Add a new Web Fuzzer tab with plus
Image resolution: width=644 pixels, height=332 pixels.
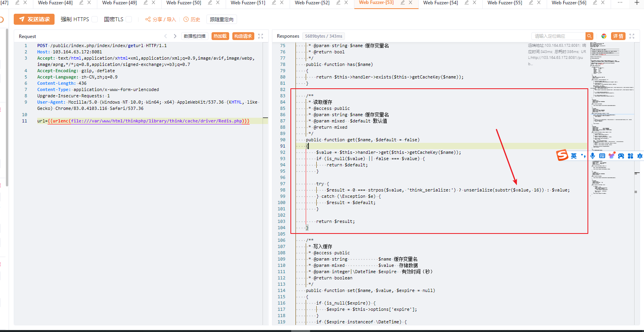[637, 2]
